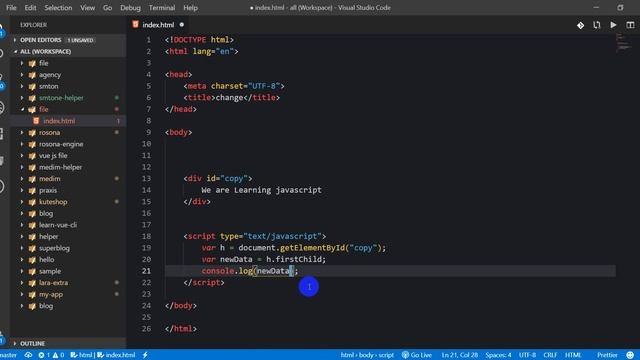Click the my-app folder icon
640x360 pixels.
pyautogui.click(x=32, y=294)
